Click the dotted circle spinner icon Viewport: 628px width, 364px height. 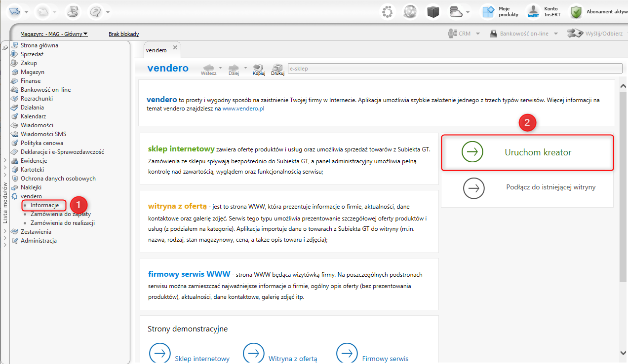point(388,11)
